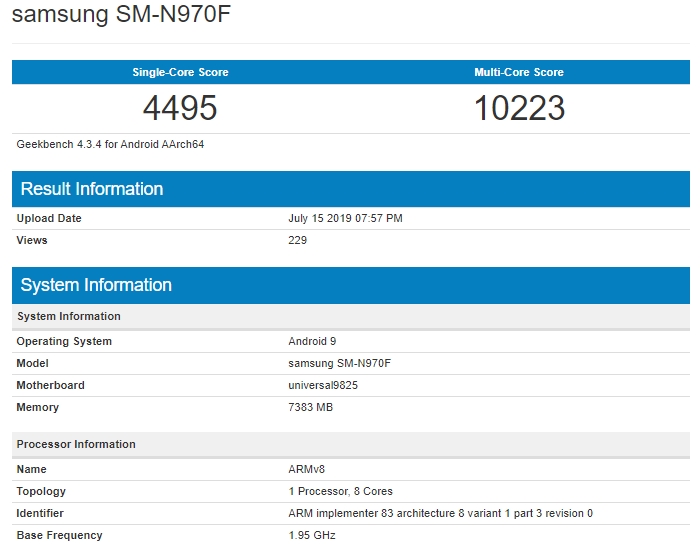The width and height of the screenshot is (700, 544).
Task: Select the Single-Core Score header
Action: 180,72
